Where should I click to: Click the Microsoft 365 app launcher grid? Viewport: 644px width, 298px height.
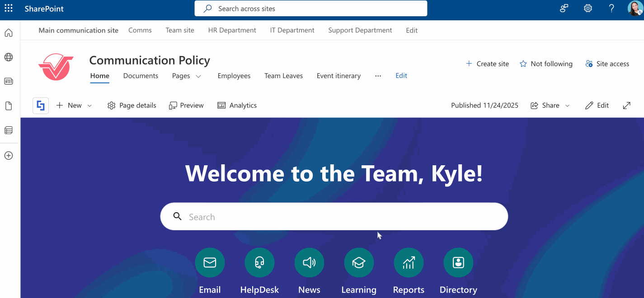(x=9, y=8)
